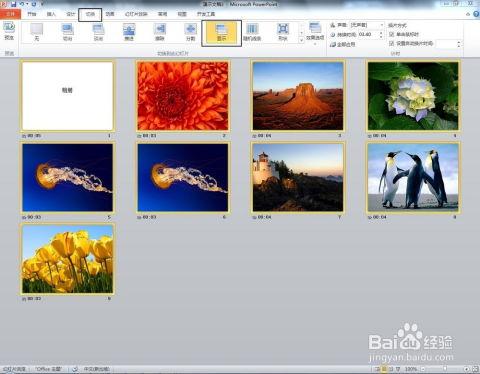Screen dimensions: 480x374
Task: Select the Fade (淡出) transition
Action: (98, 32)
